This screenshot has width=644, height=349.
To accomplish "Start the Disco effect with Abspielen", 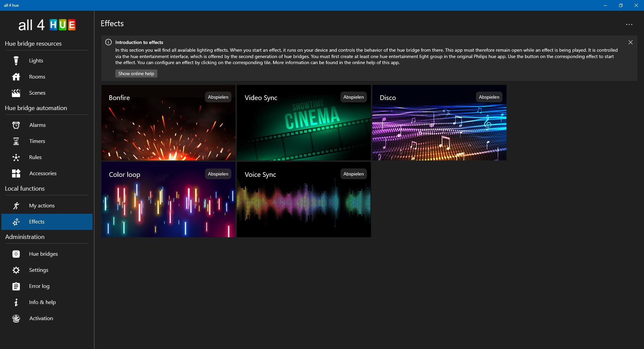I will [x=489, y=97].
